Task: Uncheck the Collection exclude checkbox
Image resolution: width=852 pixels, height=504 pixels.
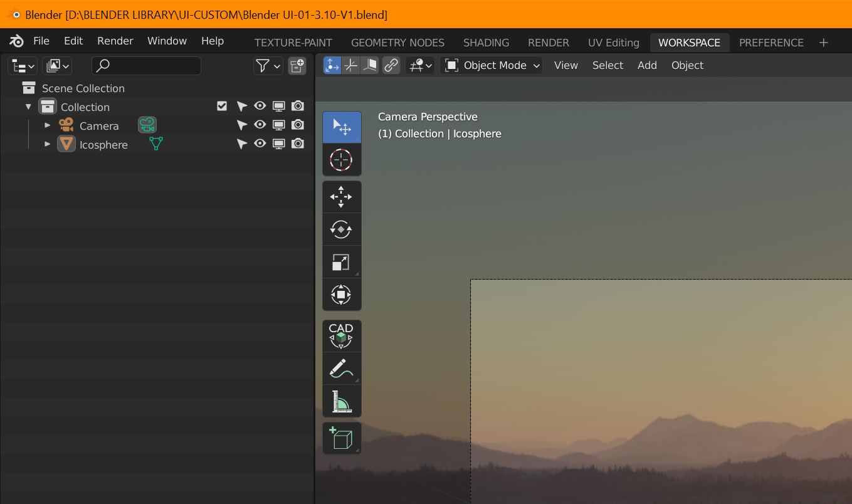Action: pyautogui.click(x=222, y=107)
